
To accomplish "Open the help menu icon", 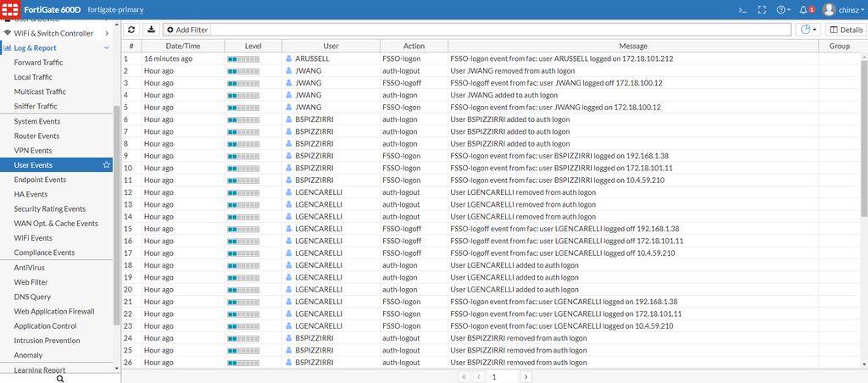I will pyautogui.click(x=783, y=9).
